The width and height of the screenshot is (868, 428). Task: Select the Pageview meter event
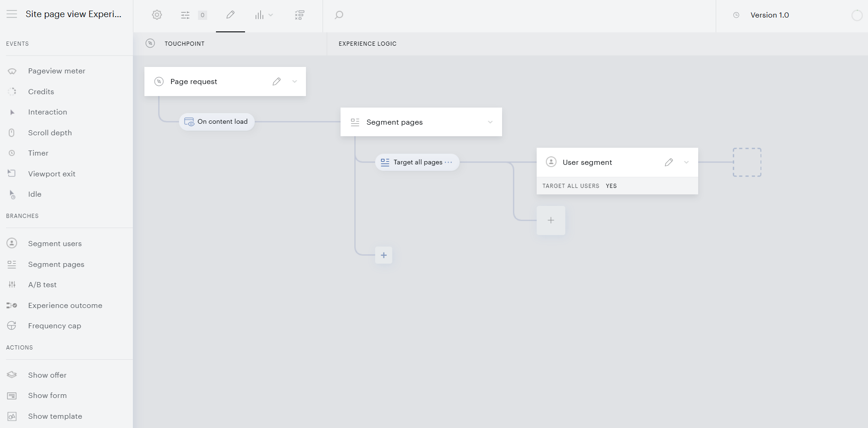57,71
